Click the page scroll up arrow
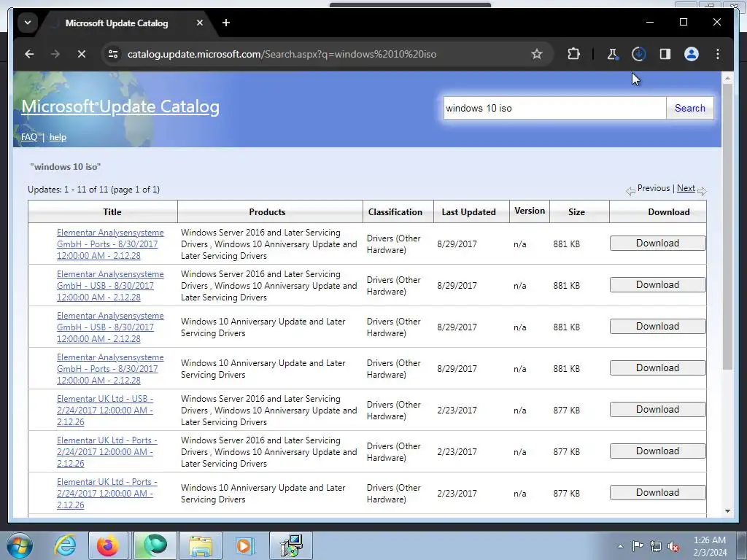Image resolution: width=747 pixels, height=560 pixels. click(727, 77)
